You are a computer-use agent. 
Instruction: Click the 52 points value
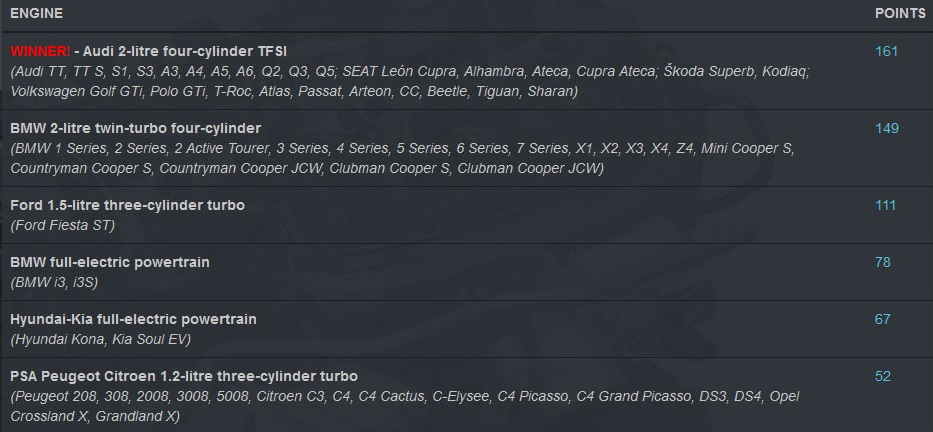pyautogui.click(x=882, y=377)
